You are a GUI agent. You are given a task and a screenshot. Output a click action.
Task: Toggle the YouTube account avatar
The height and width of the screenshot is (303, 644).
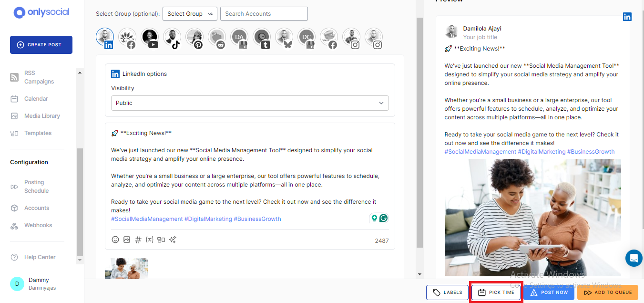pos(150,37)
